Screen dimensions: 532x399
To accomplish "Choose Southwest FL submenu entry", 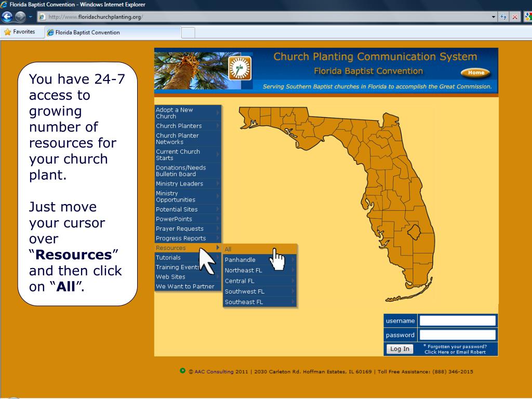I will click(x=260, y=291).
